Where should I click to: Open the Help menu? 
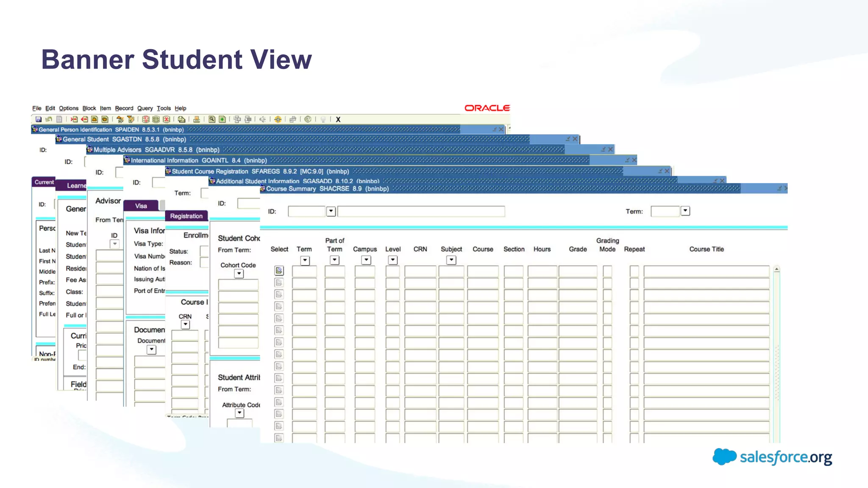click(x=181, y=108)
